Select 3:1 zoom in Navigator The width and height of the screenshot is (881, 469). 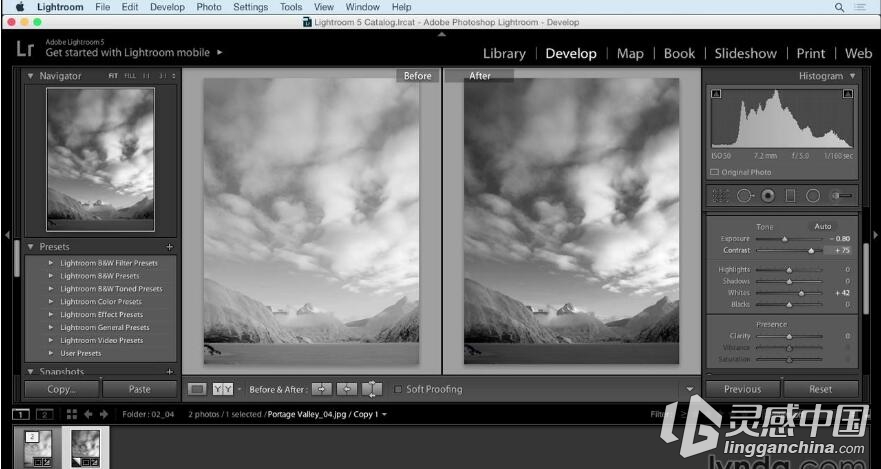(162, 76)
